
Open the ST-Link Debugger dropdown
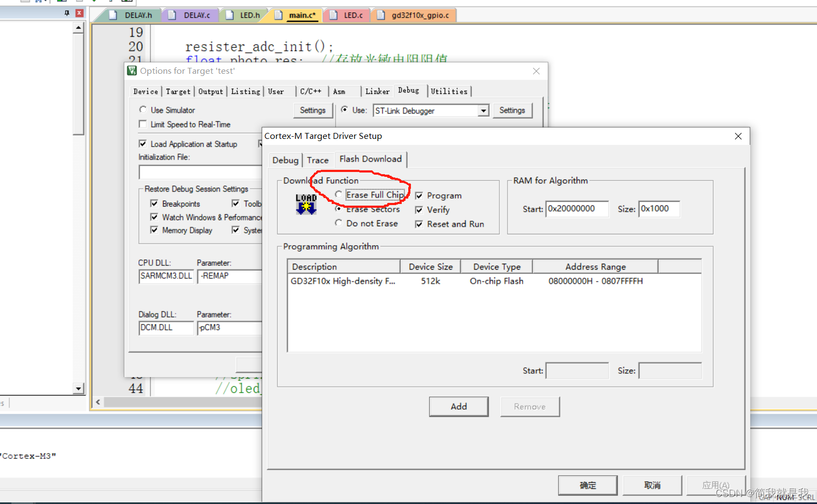click(483, 111)
